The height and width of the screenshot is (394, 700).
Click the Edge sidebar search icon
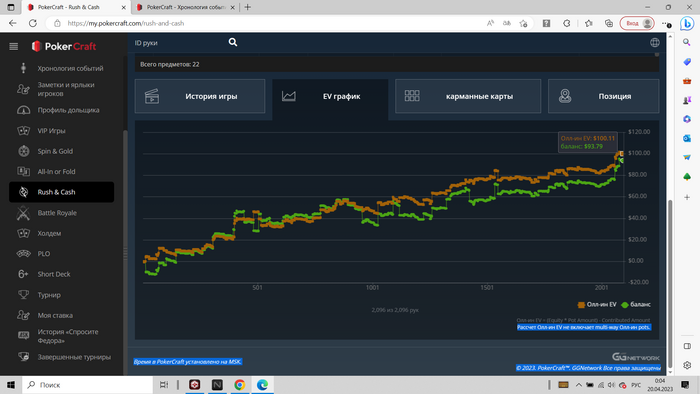tap(687, 42)
